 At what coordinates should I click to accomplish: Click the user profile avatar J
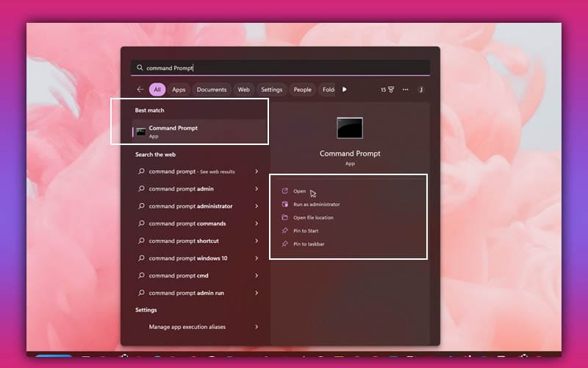[421, 90]
